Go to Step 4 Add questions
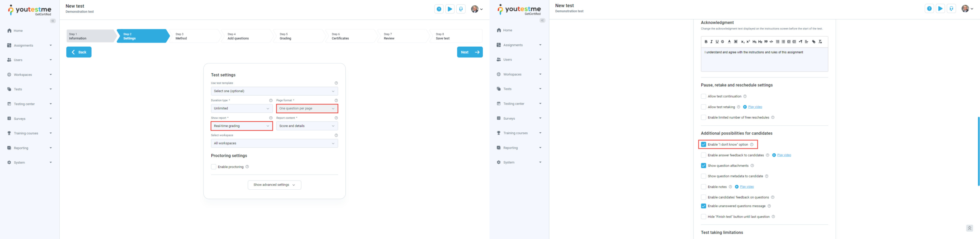 [x=245, y=36]
